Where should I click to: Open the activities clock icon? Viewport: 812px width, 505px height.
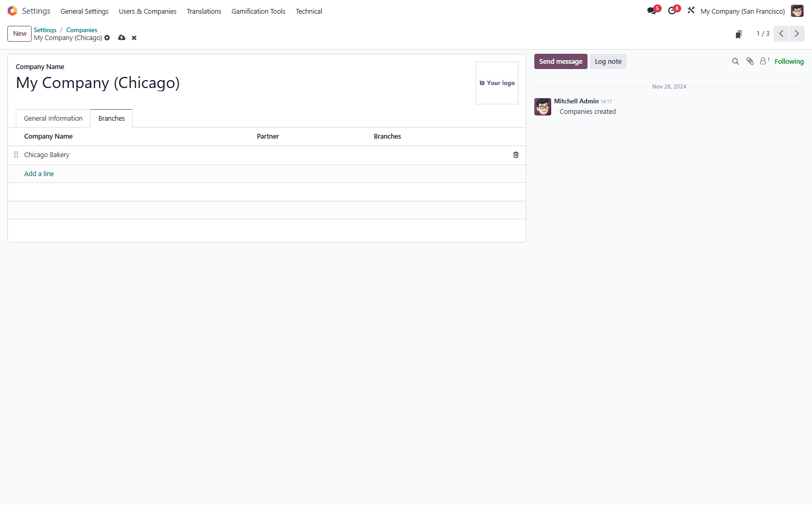click(672, 11)
